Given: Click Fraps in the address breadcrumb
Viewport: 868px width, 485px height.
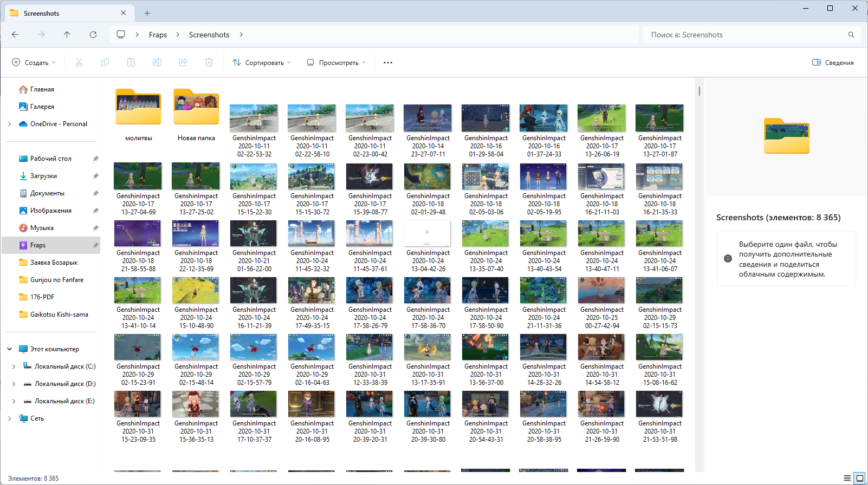Looking at the screenshot, I should coord(158,35).
